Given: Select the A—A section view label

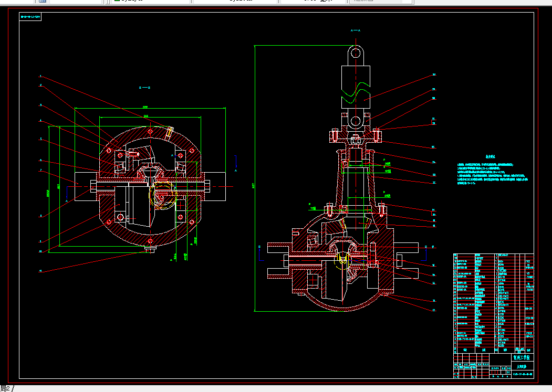Looking at the screenshot, I should pos(356,30).
